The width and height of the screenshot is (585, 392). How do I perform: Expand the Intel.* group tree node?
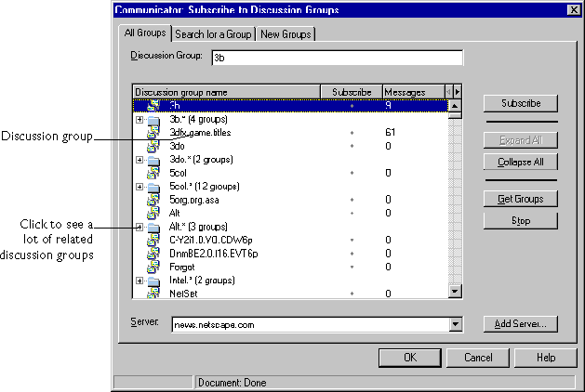tap(140, 280)
